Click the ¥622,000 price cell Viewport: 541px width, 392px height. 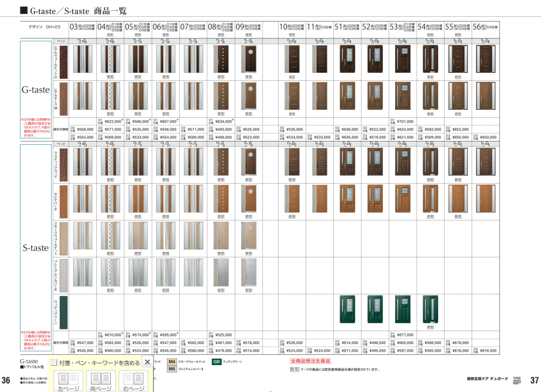click(113, 122)
